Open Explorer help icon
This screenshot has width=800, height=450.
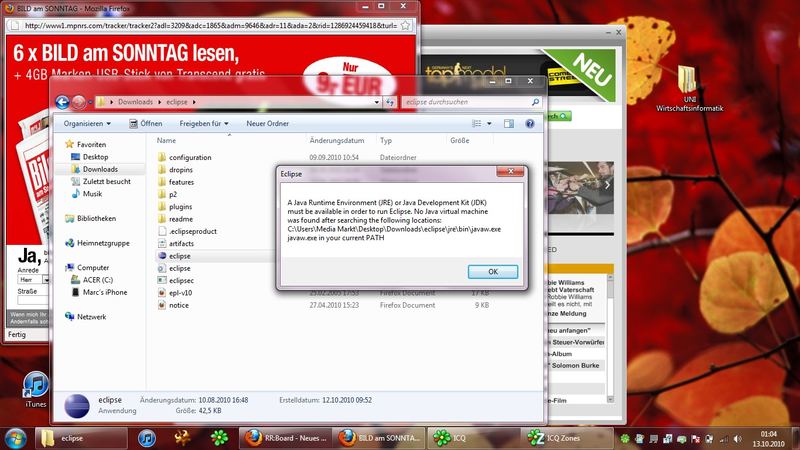pyautogui.click(x=530, y=123)
